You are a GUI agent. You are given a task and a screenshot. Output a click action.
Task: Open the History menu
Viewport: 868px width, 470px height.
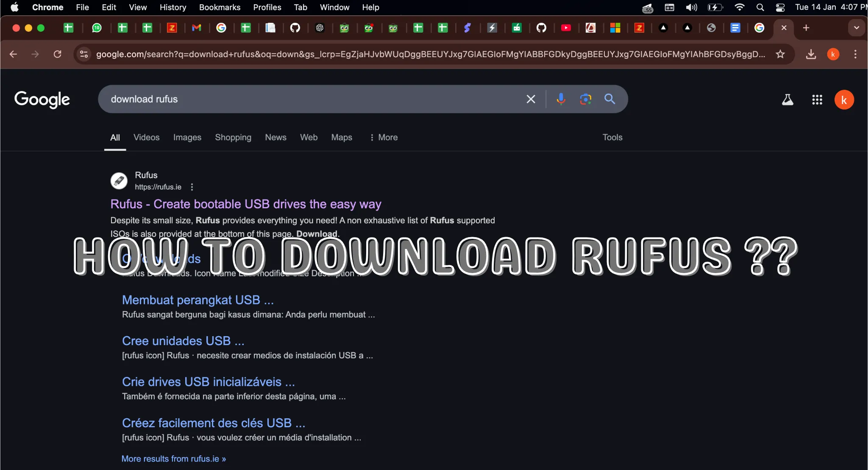(172, 7)
